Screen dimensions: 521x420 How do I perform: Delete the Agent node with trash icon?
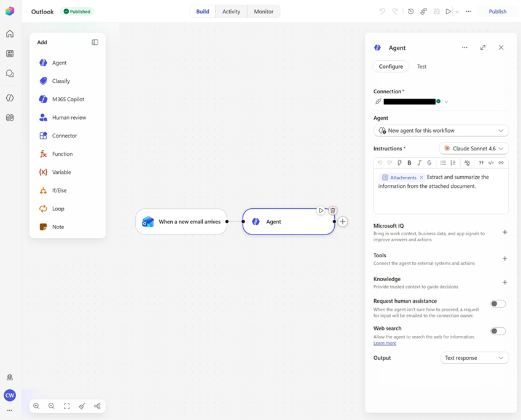[332, 211]
